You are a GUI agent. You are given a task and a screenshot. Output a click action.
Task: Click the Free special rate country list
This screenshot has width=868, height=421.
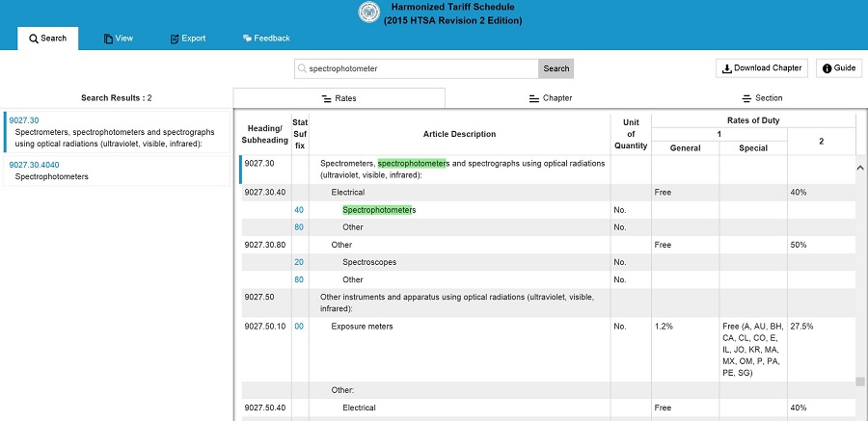753,350
